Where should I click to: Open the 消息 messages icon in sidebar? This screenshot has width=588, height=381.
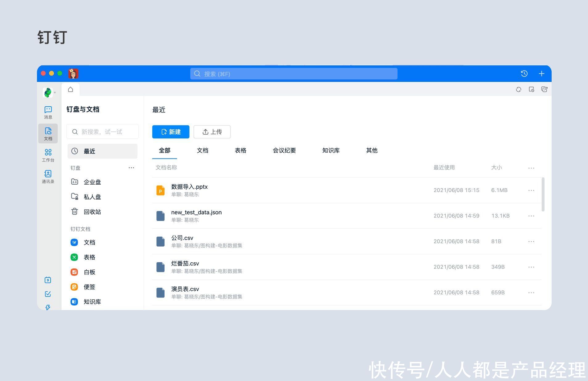click(x=48, y=112)
